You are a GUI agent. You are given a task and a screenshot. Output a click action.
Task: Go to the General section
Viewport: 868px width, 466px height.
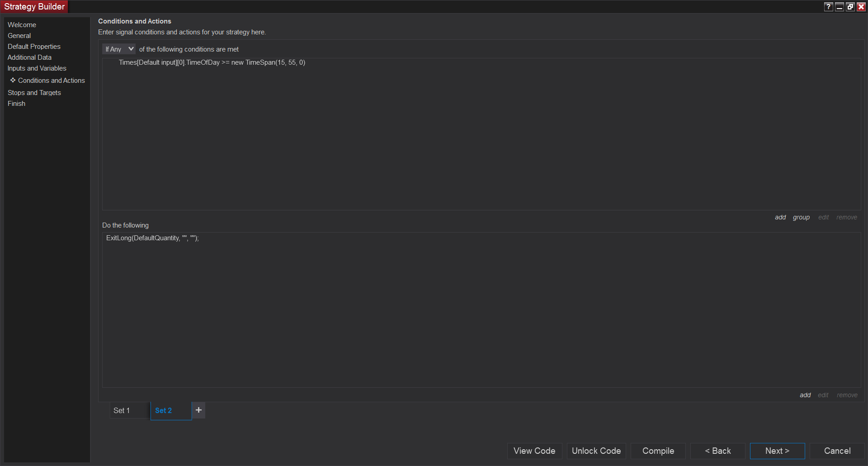click(x=19, y=36)
